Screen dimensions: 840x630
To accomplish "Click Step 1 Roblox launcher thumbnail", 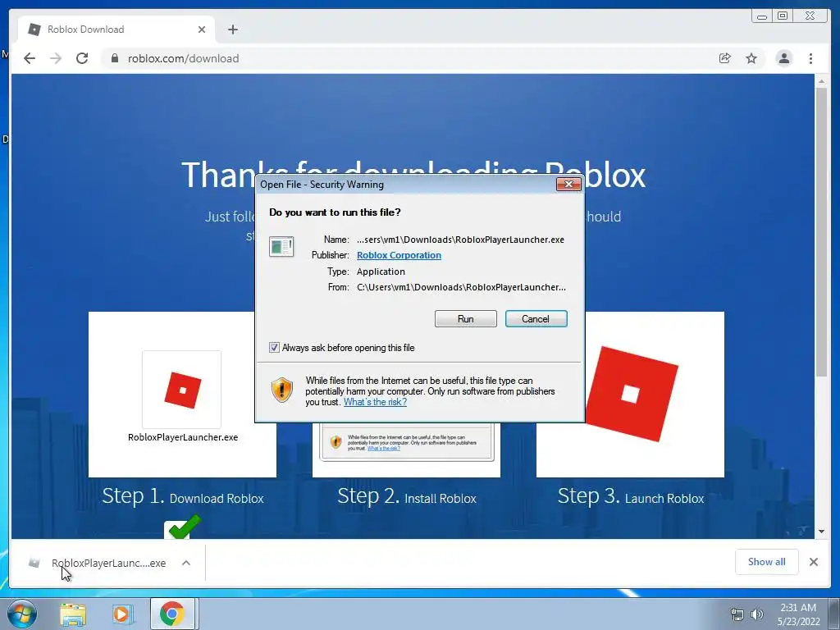I will click(x=182, y=390).
